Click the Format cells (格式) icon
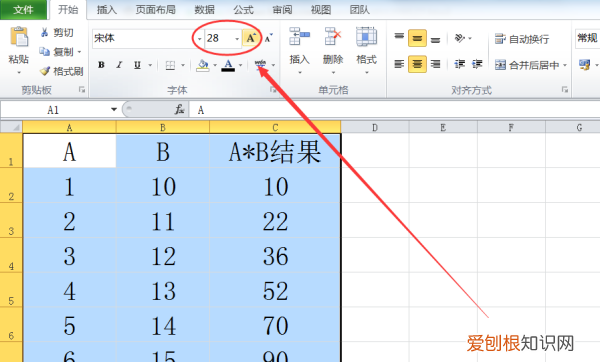600x362 pixels. 366,37
